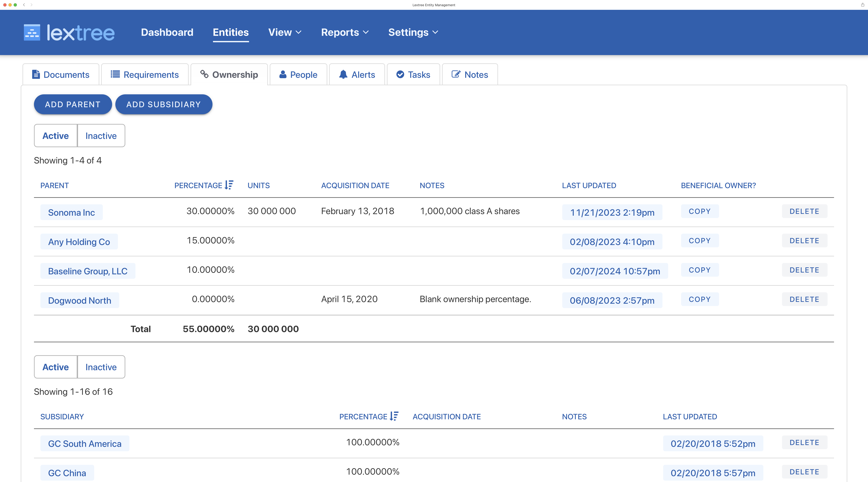Expand the View dropdown menu
This screenshot has width=868, height=482.
coord(285,32)
